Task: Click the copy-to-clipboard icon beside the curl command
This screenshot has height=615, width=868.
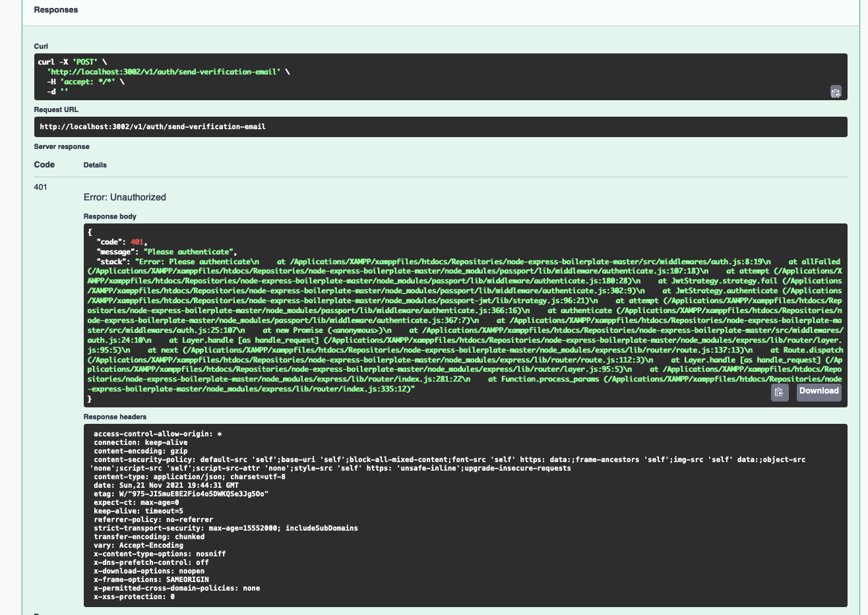Action: [x=836, y=92]
